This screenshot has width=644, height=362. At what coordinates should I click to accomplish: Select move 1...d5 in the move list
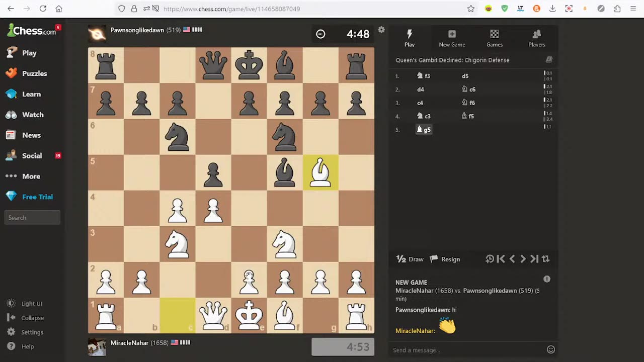pyautogui.click(x=465, y=76)
